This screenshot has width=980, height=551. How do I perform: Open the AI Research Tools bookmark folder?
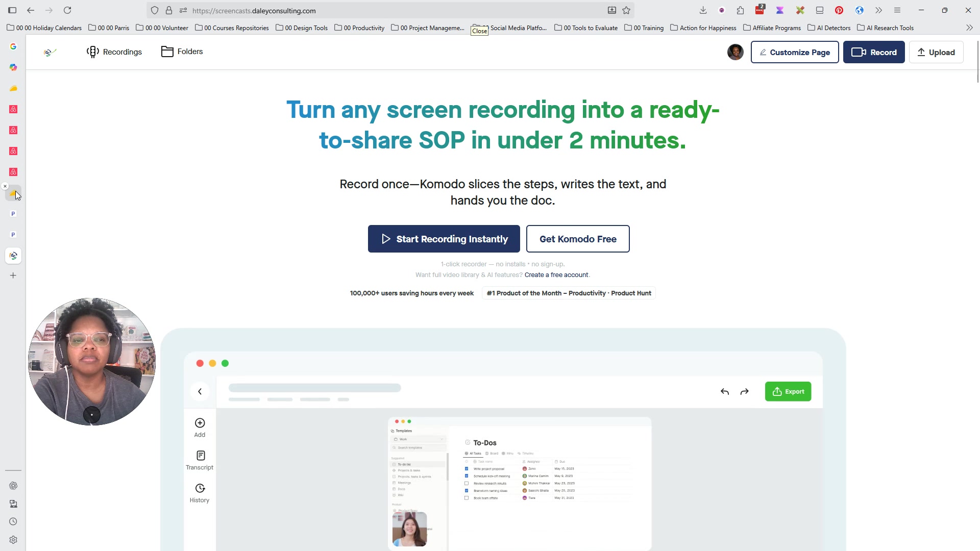click(x=885, y=28)
